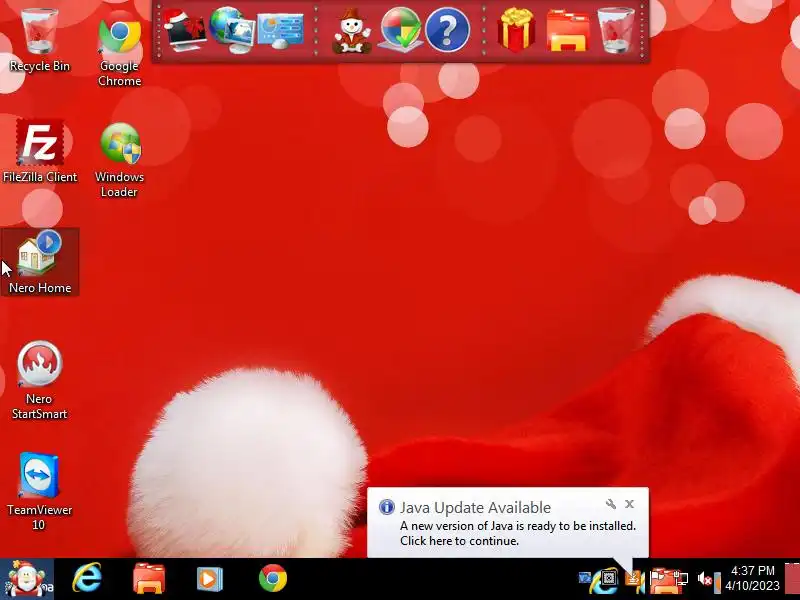Click the control panel dock icon
The height and width of the screenshot is (600, 800).
pos(281,31)
